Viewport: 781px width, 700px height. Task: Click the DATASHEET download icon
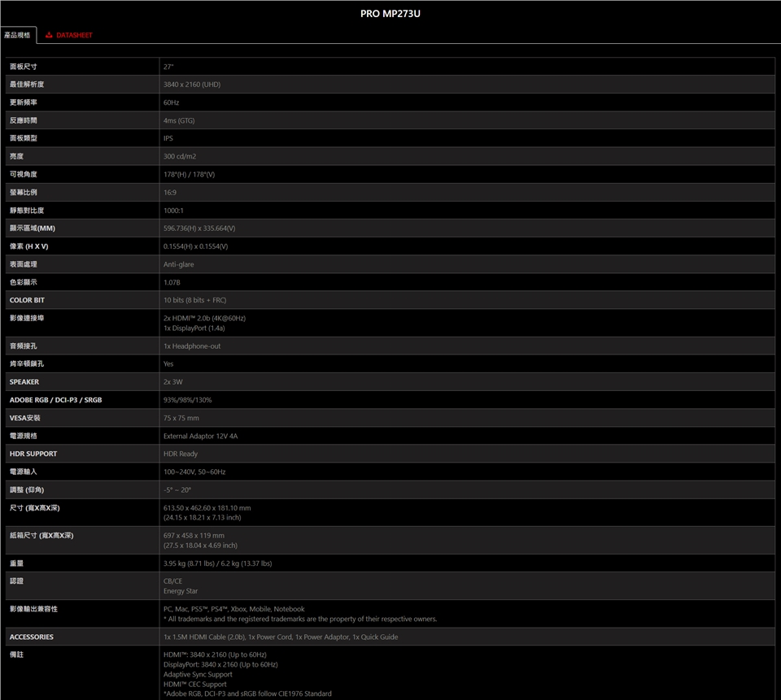[x=49, y=35]
